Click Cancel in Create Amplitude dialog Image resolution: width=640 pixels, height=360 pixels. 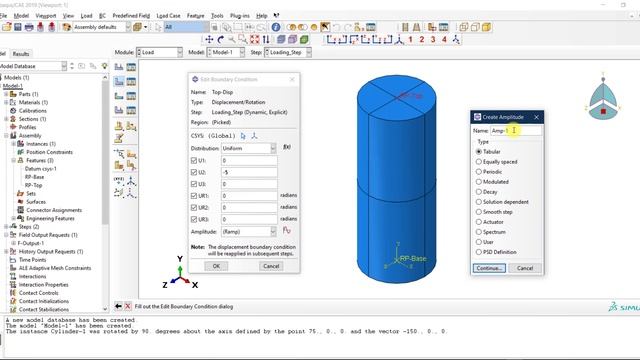[x=525, y=268]
